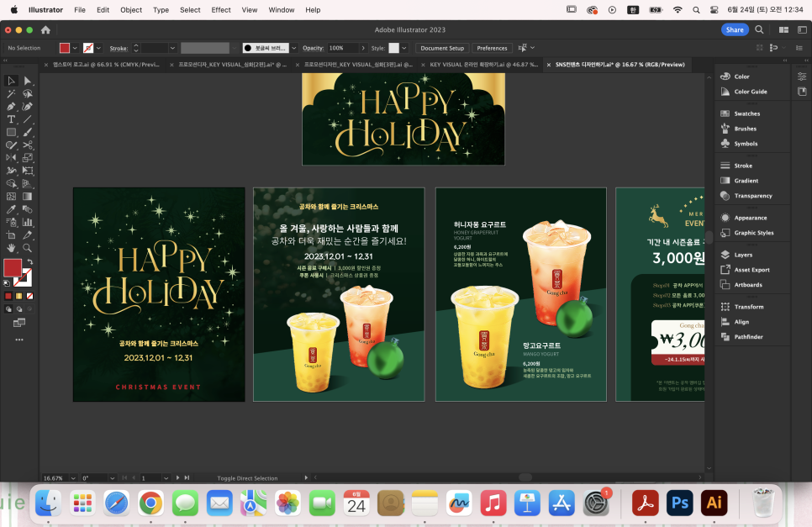Select the Type tool
Viewport: 812px width, 527px height.
coord(11,119)
